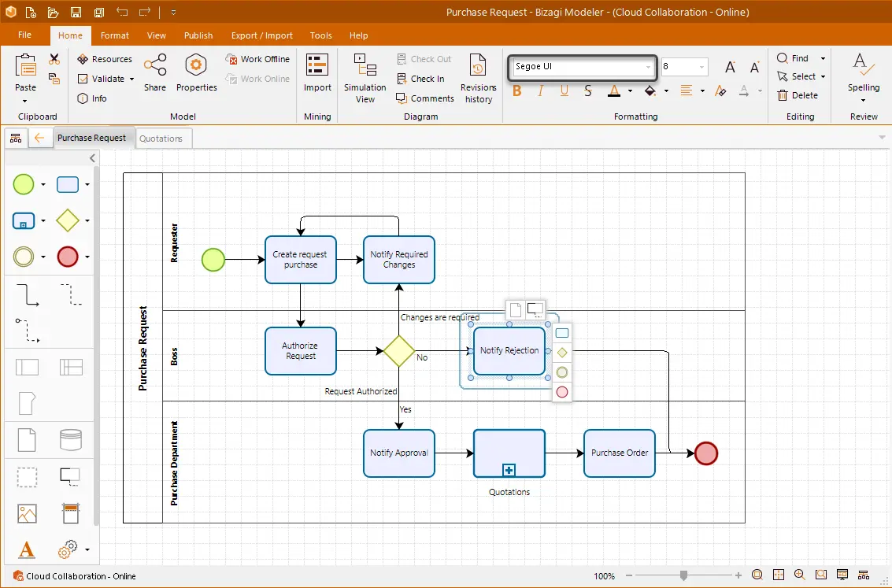Expand the Find dropdown arrow

pyautogui.click(x=823, y=58)
